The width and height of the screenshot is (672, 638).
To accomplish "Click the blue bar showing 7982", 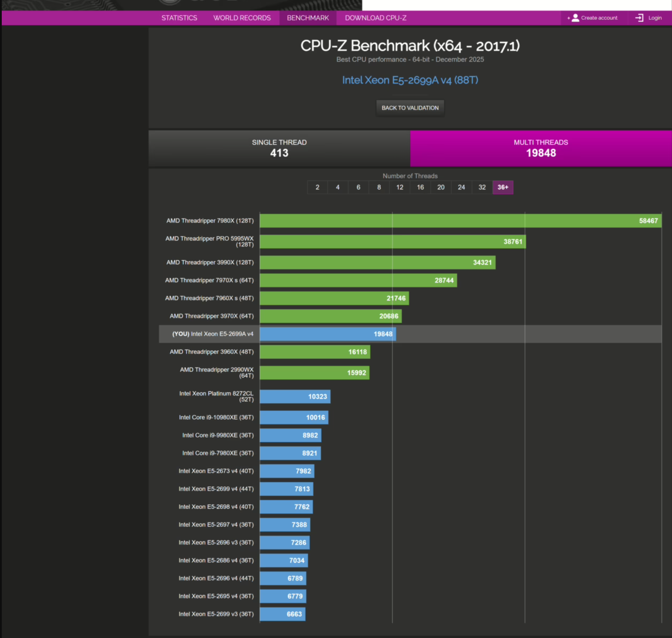I will [x=287, y=471].
